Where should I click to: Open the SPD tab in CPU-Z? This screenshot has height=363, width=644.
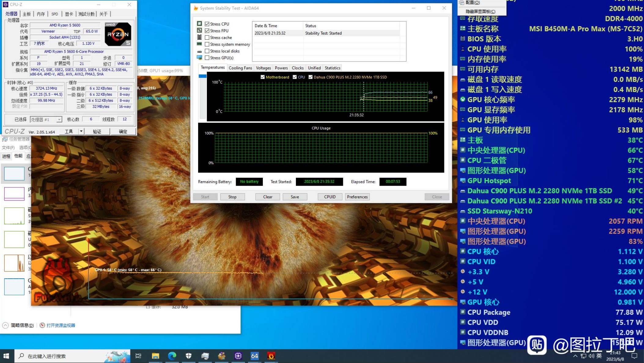pos(55,14)
